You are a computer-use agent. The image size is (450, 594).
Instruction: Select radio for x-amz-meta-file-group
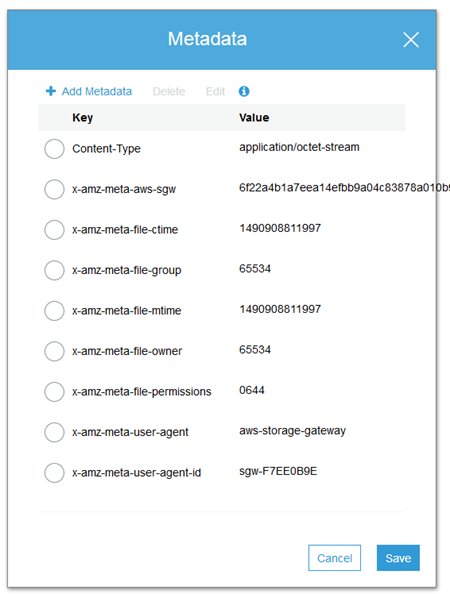click(x=54, y=270)
